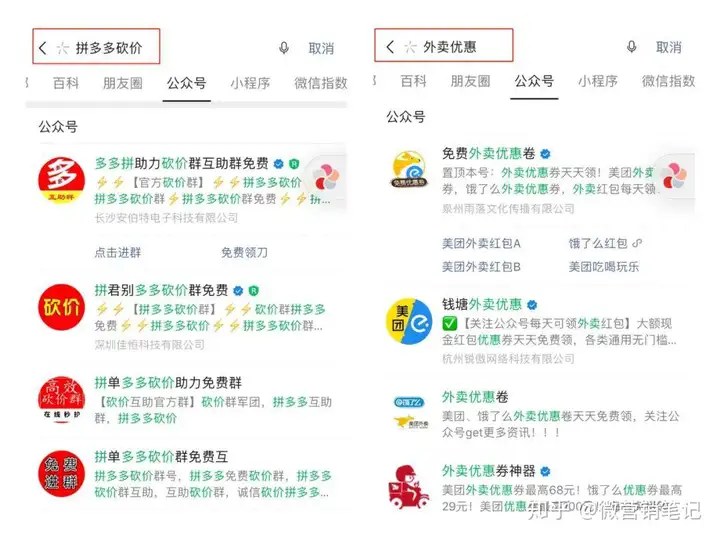Image resolution: width=720 pixels, height=540 pixels.
Task: Tap 取消 in the right search bar
Action: pos(669,47)
